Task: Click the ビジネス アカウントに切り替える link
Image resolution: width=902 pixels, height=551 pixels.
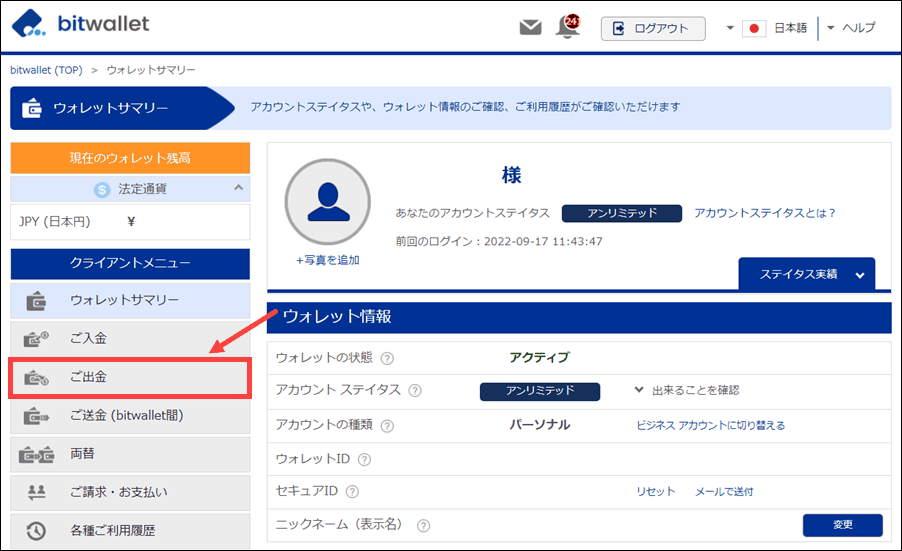Action: tap(710, 425)
